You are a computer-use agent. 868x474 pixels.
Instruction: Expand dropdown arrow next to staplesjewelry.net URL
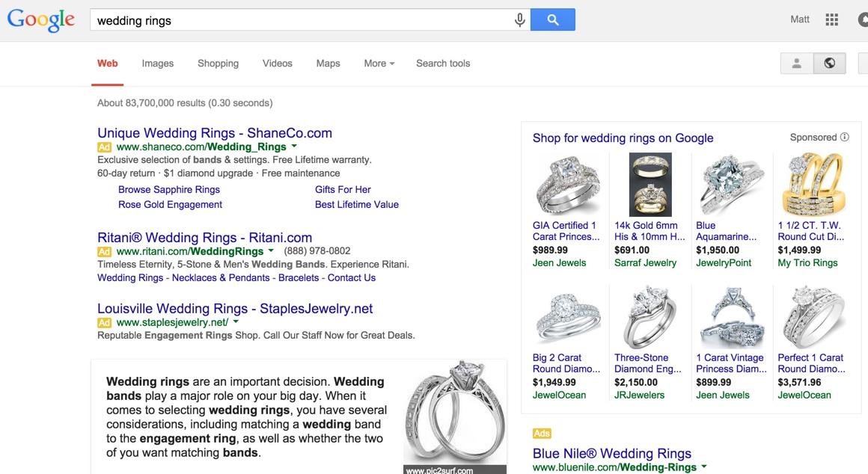(235, 322)
